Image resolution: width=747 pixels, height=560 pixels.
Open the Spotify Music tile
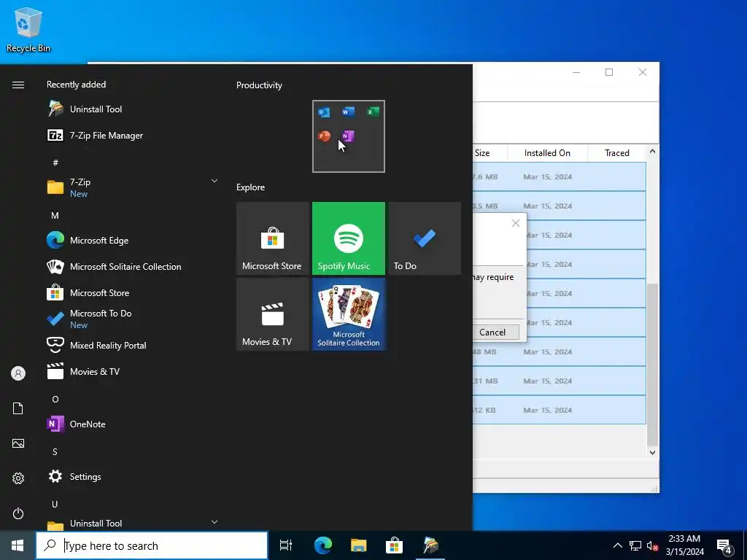[349, 238]
